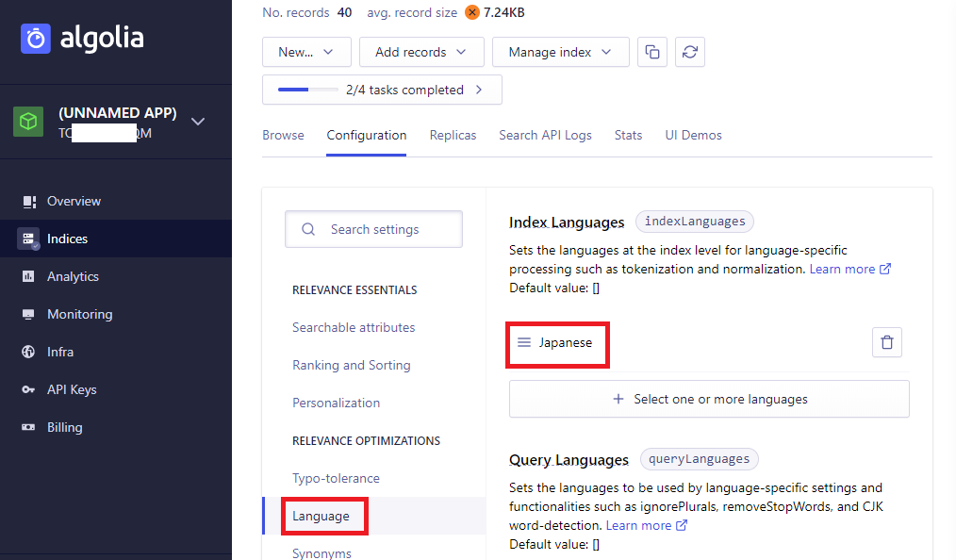
Task: Open Typo-tolerance settings
Action: (x=336, y=479)
